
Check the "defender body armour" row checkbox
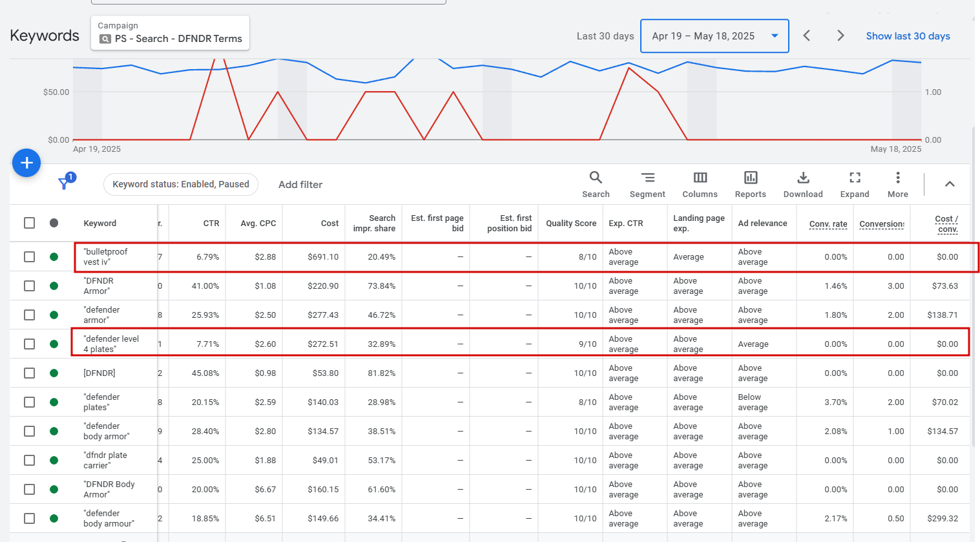(29, 519)
